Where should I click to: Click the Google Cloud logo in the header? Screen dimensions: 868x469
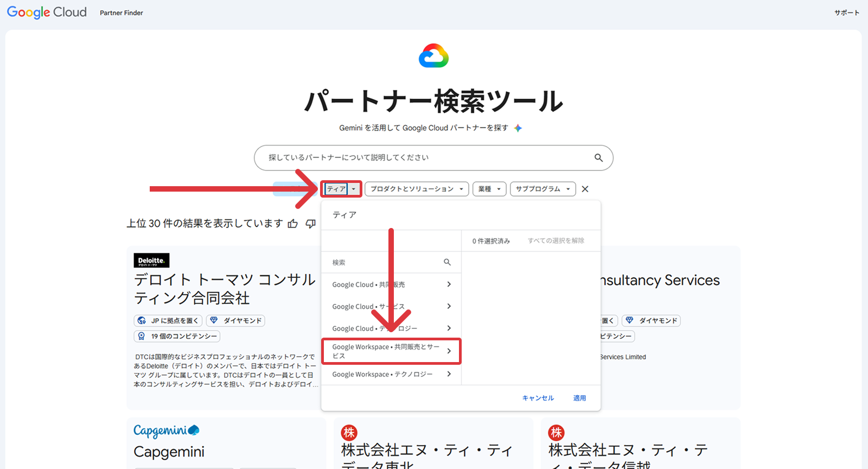coord(47,12)
